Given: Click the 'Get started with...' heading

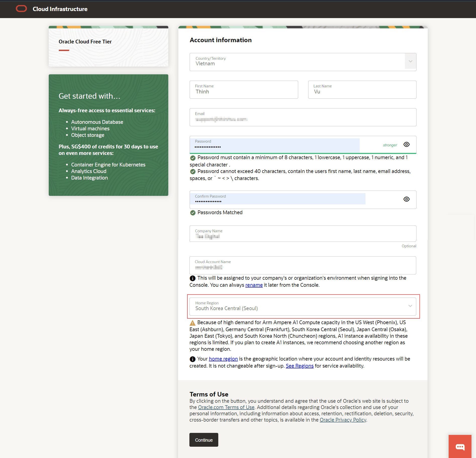Looking at the screenshot, I should [x=89, y=96].
